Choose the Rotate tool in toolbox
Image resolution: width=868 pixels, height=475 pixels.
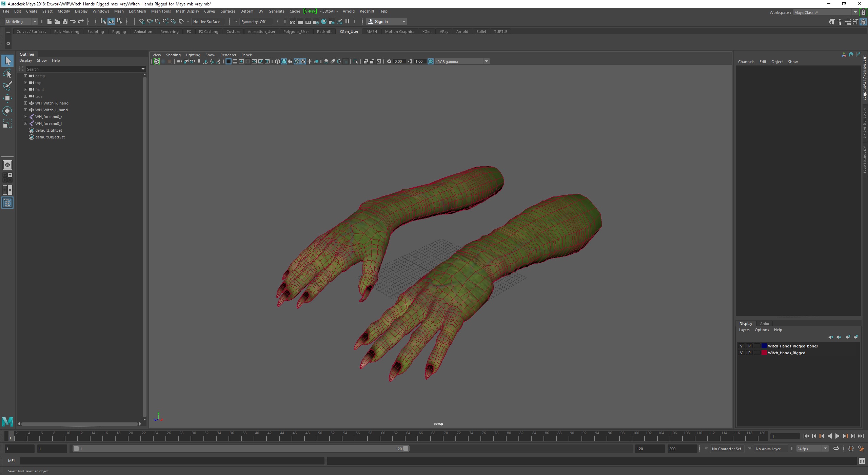pos(7,111)
